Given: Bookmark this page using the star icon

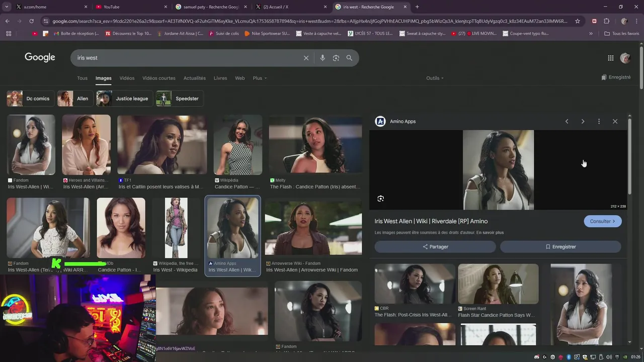Looking at the screenshot, I should [578, 21].
